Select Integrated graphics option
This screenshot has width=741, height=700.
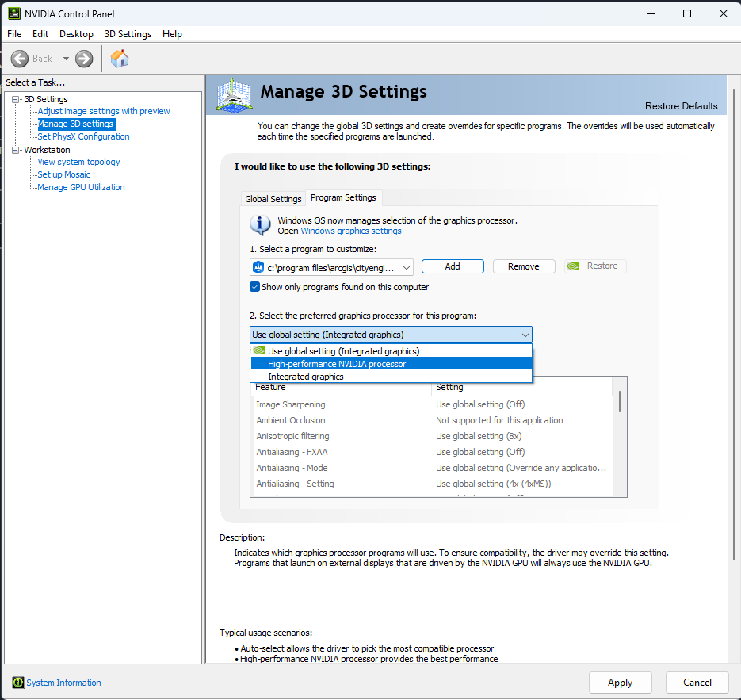pyautogui.click(x=392, y=377)
